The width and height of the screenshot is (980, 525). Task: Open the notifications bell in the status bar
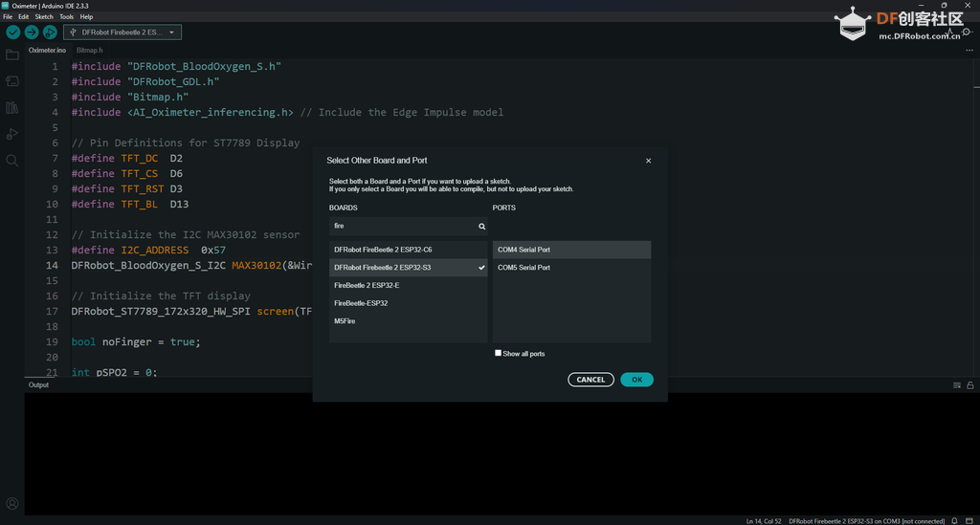point(954,520)
